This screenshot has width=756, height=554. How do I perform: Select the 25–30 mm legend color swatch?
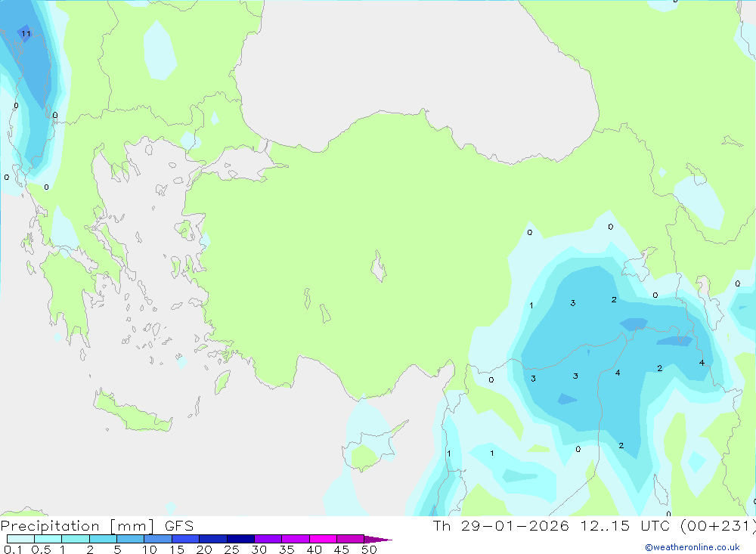coord(240,539)
